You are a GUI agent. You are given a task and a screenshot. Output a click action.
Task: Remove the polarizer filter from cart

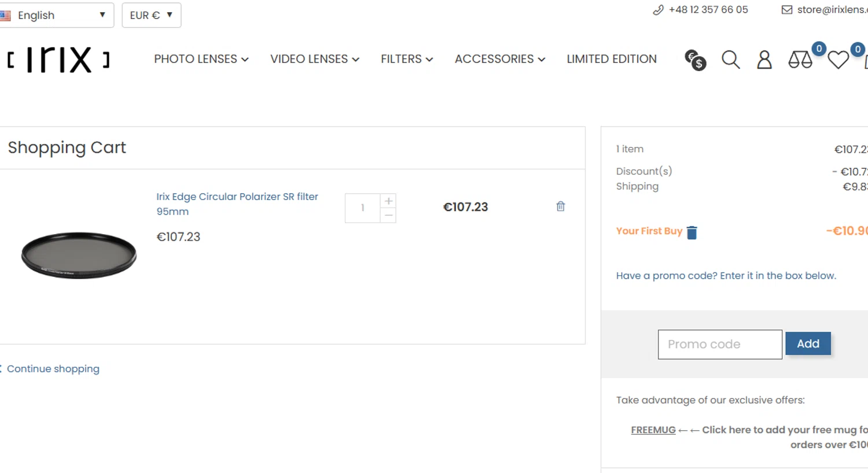560,206
